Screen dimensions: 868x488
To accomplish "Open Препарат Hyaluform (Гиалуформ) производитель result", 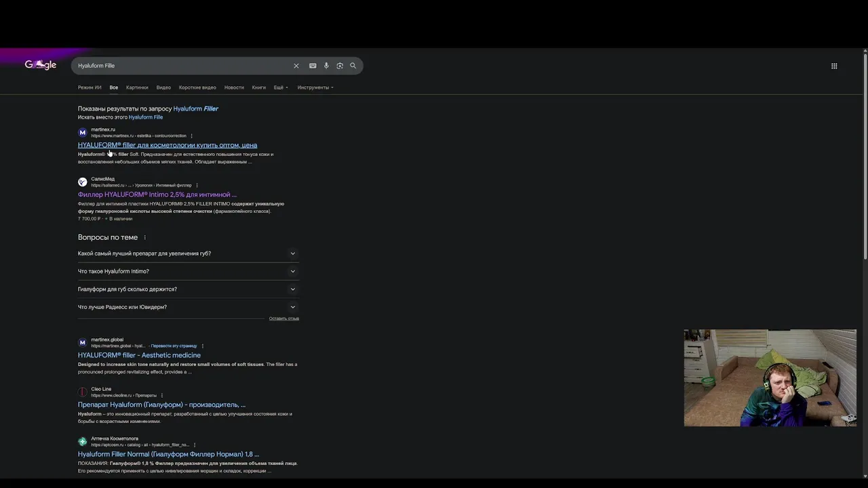I will [161, 405].
